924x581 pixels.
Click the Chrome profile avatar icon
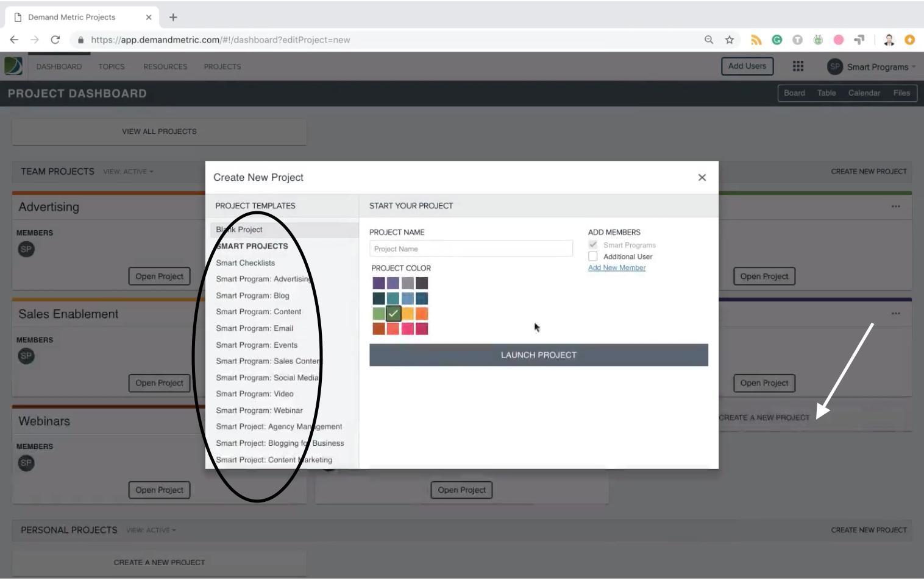tap(889, 40)
